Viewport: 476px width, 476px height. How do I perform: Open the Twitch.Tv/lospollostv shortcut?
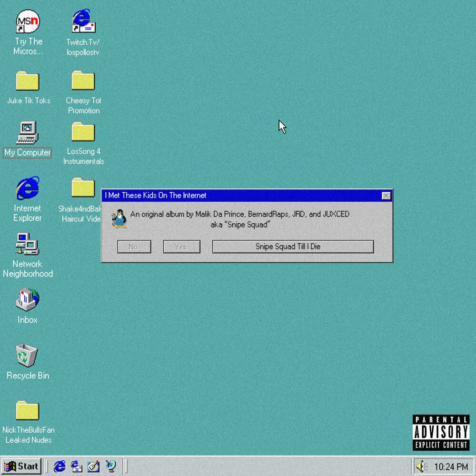[x=82, y=21]
